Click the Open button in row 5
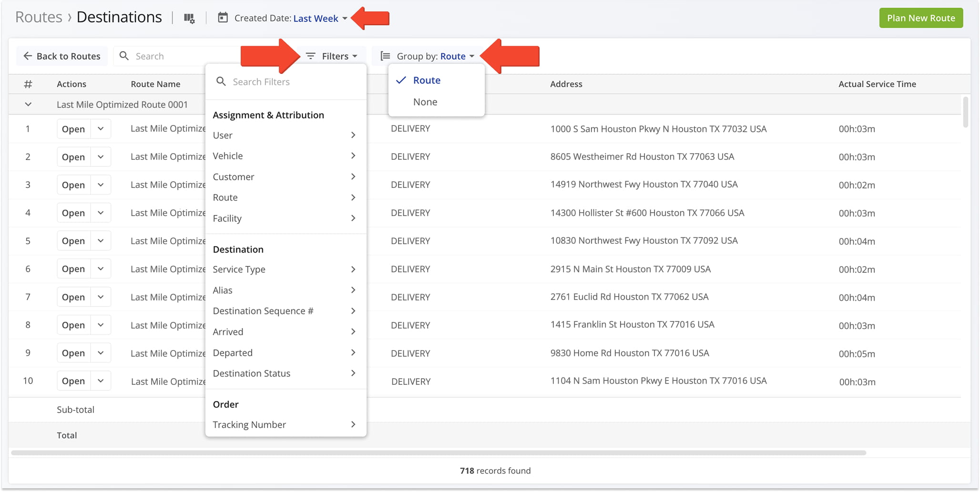This screenshot has width=980, height=492. pyautogui.click(x=73, y=241)
